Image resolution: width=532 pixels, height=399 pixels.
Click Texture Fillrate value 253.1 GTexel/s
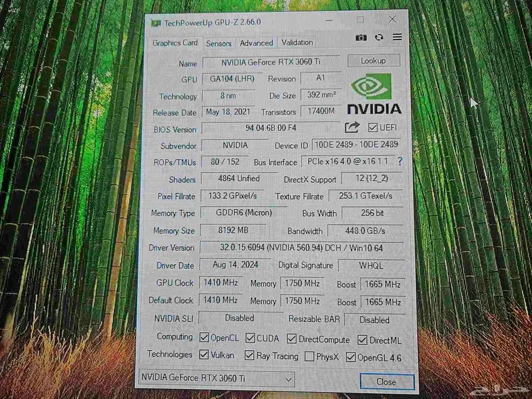(x=366, y=196)
